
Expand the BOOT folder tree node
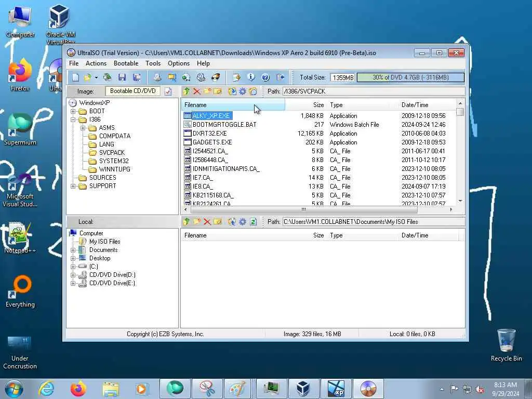73,111
